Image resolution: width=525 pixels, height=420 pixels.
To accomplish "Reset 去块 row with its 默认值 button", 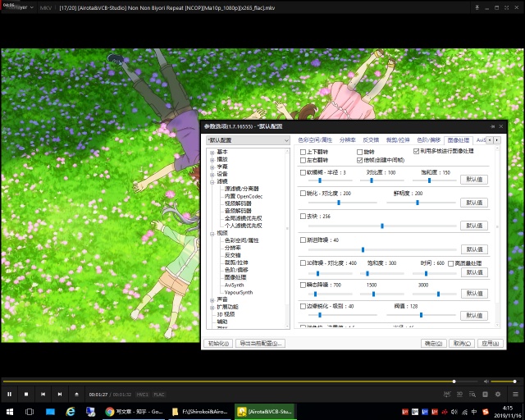I will click(474, 226).
